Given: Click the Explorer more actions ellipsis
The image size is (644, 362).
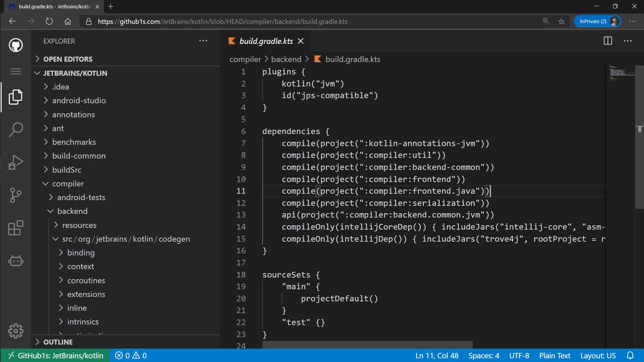Looking at the screenshot, I should [x=203, y=41].
